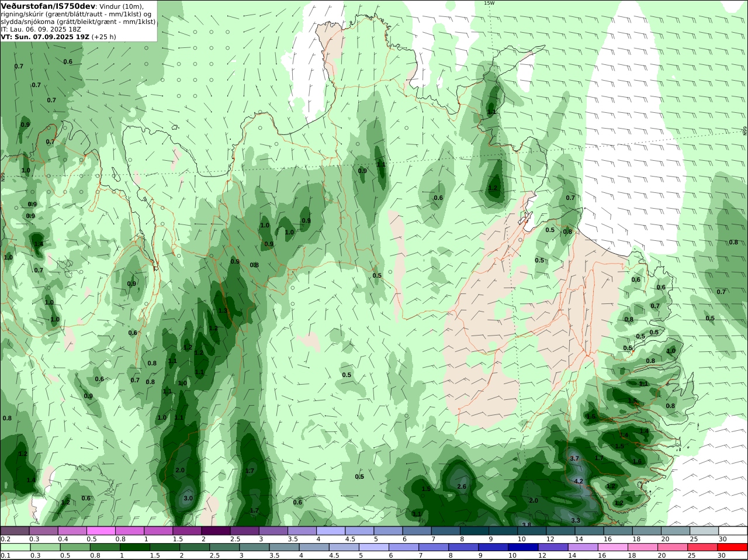The image size is (748, 560).
Task: Select the 3.8 precipitation value at the bottom edge
Action: 527,525
